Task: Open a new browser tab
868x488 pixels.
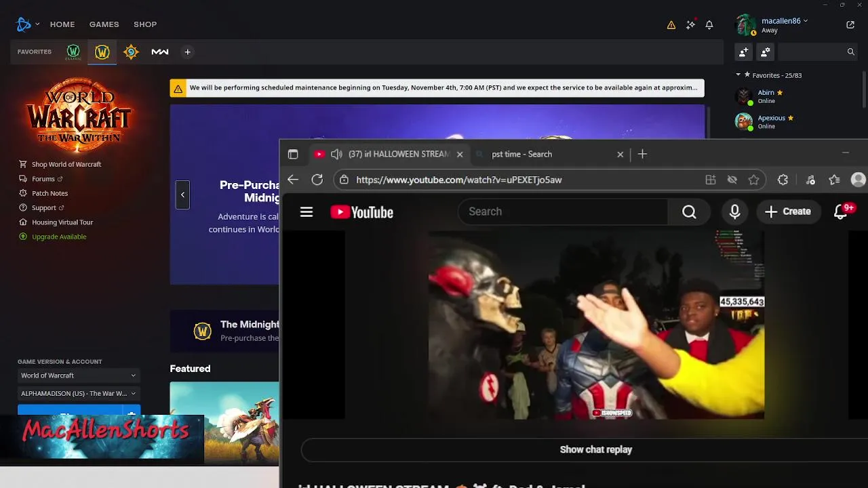Action: coord(642,155)
